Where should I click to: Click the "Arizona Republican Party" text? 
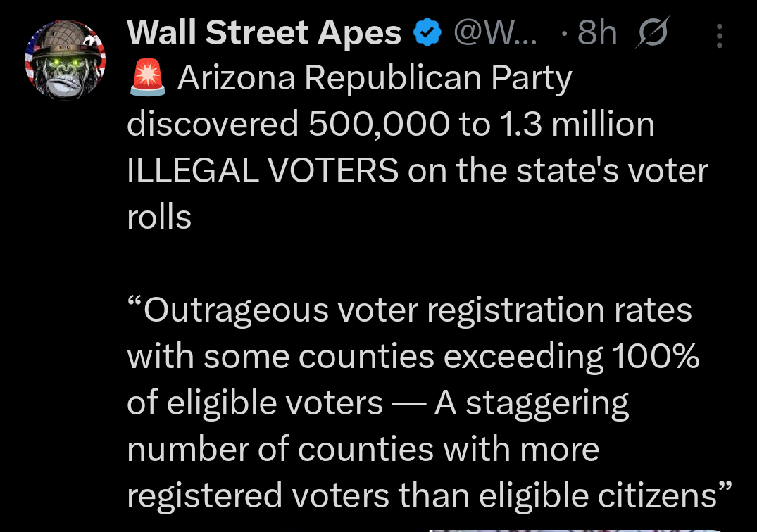374,79
